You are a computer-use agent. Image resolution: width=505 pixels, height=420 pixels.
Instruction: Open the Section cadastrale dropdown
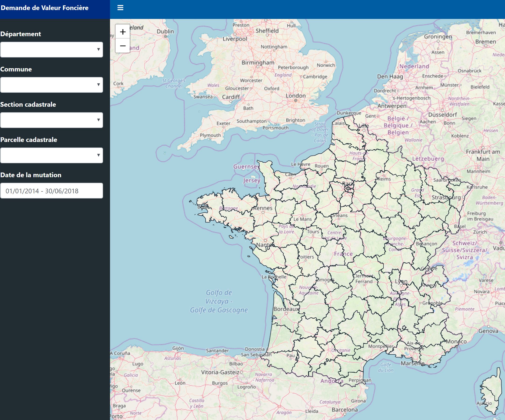pyautogui.click(x=51, y=120)
